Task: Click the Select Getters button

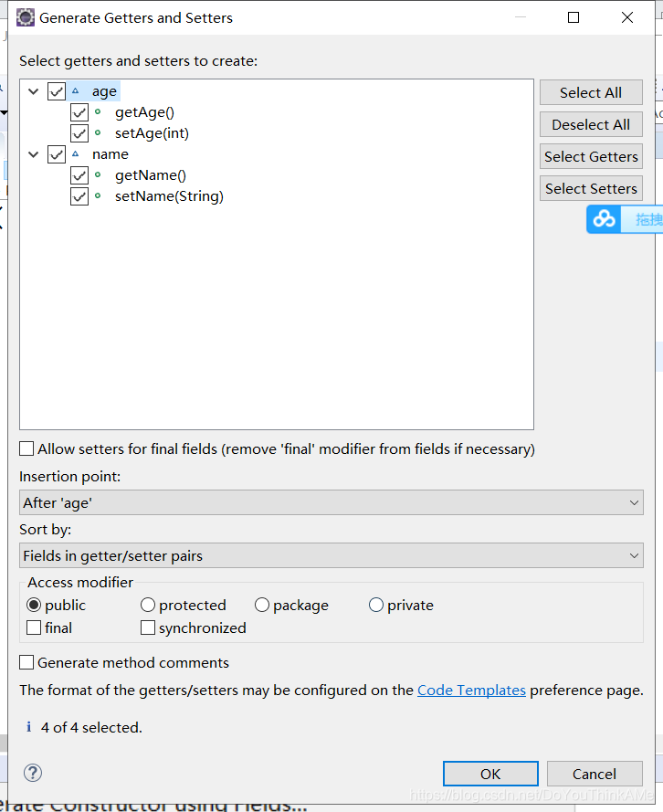Action: [591, 156]
